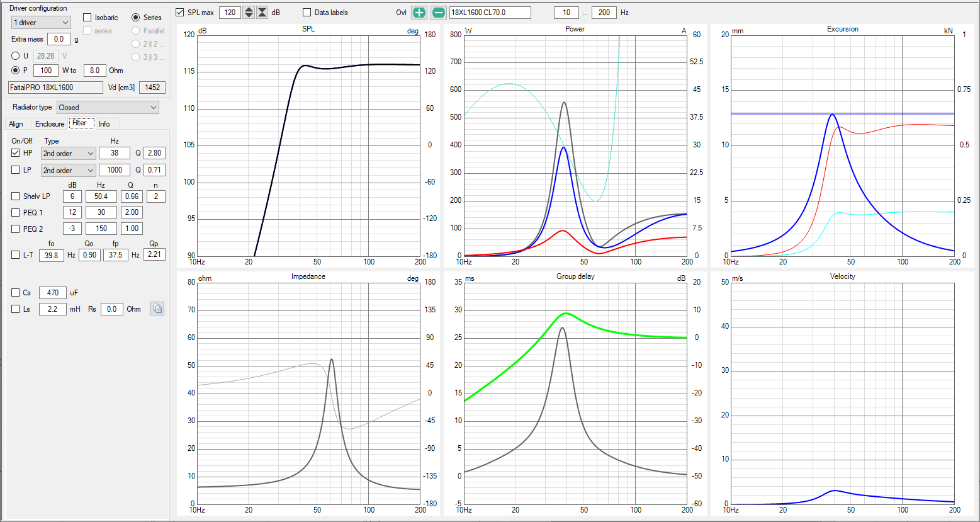This screenshot has height=522, width=980.
Task: Click the impedance field showing 8.0 Ohm
Action: (x=94, y=71)
